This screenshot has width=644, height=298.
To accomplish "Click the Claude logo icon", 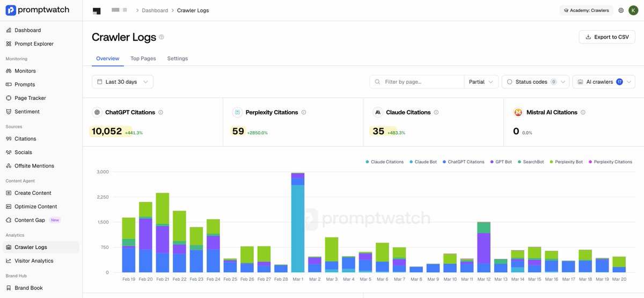I will click(x=378, y=112).
